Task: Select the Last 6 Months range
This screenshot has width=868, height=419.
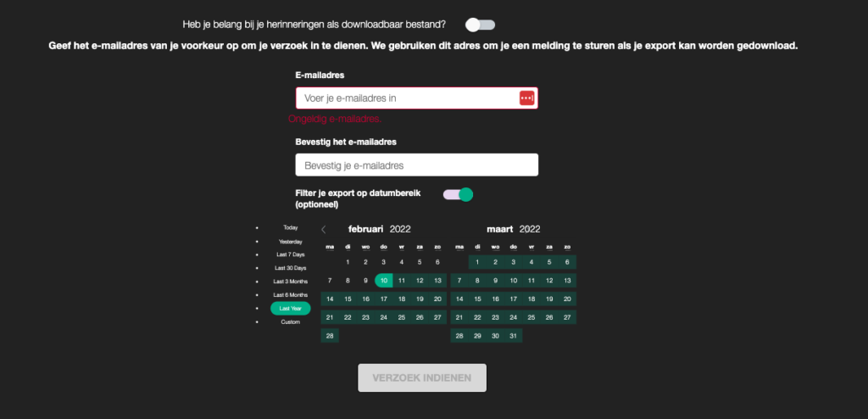Action: pyautogui.click(x=291, y=295)
